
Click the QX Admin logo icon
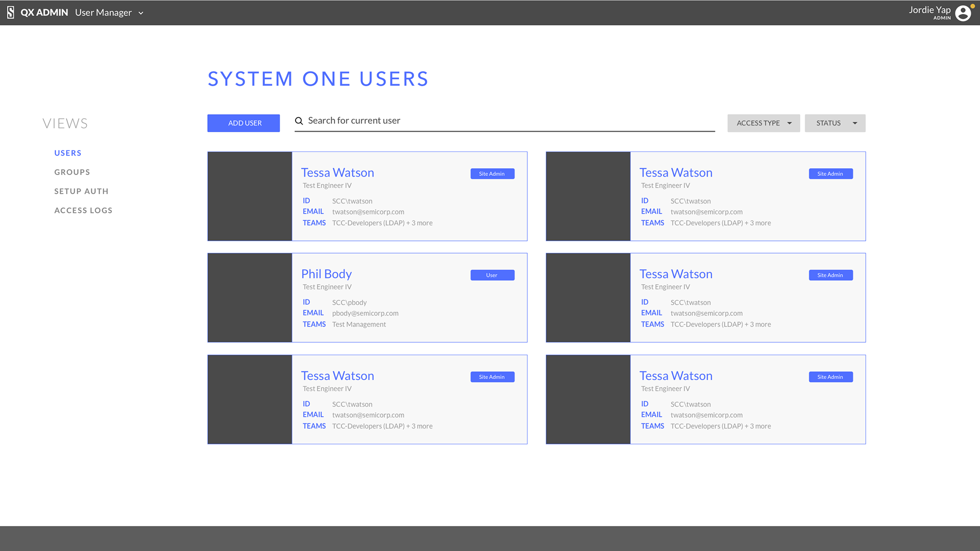tap(10, 12)
